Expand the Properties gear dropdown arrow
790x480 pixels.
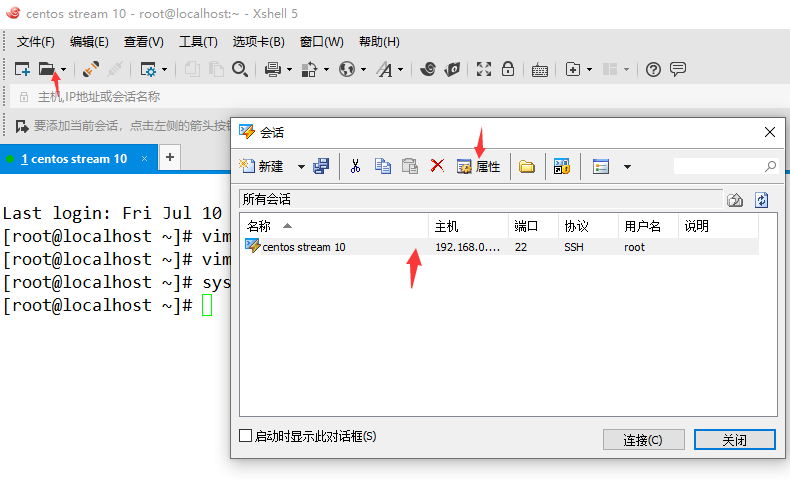tap(164, 70)
